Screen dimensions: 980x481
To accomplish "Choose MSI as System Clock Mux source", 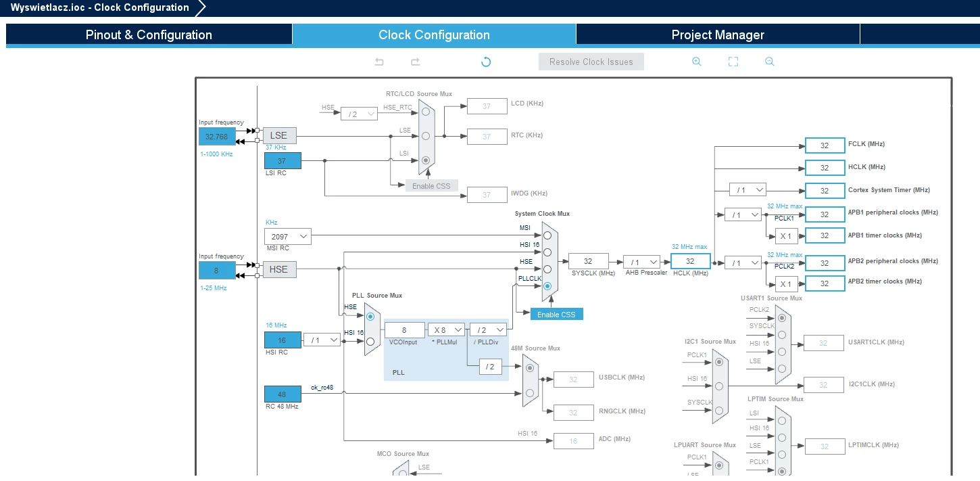I will [x=547, y=235].
